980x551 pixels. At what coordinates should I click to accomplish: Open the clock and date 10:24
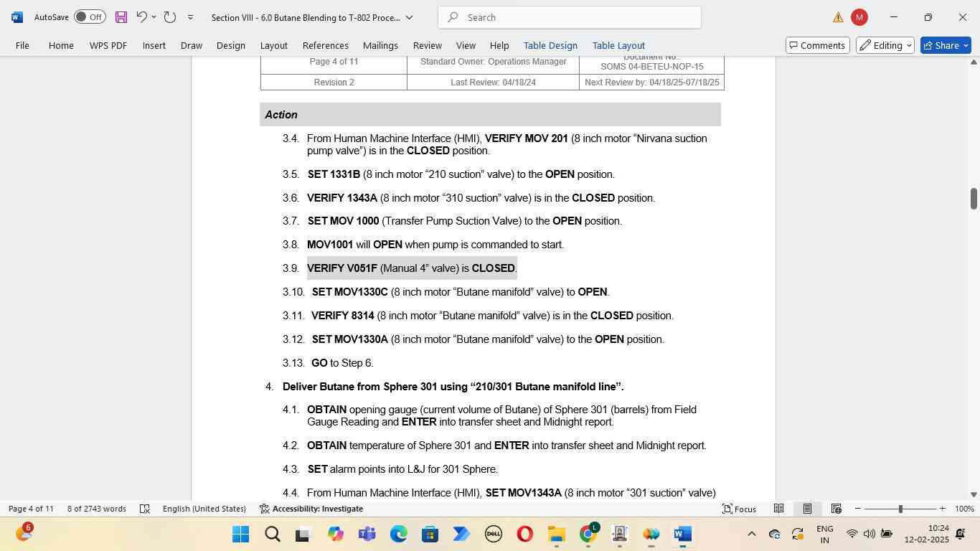(926, 534)
